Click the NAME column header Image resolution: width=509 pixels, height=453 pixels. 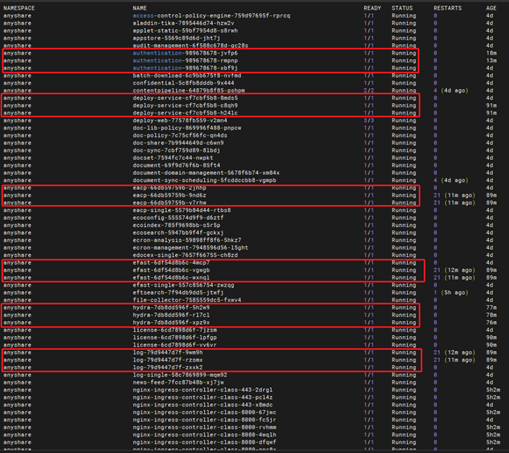(x=140, y=8)
